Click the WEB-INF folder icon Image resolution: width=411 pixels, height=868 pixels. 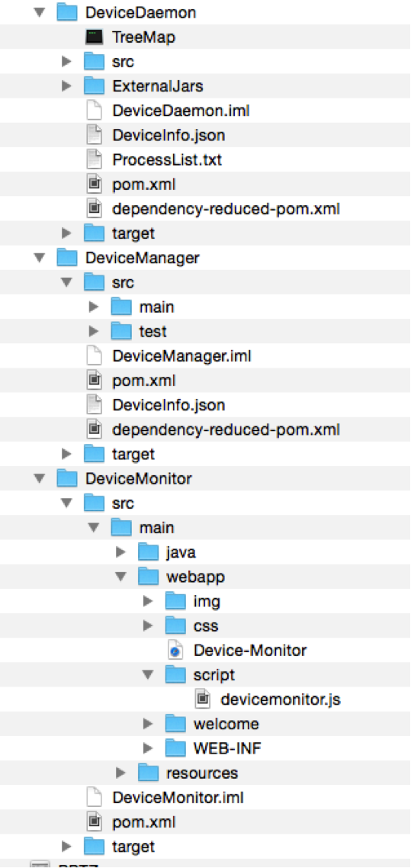176,748
